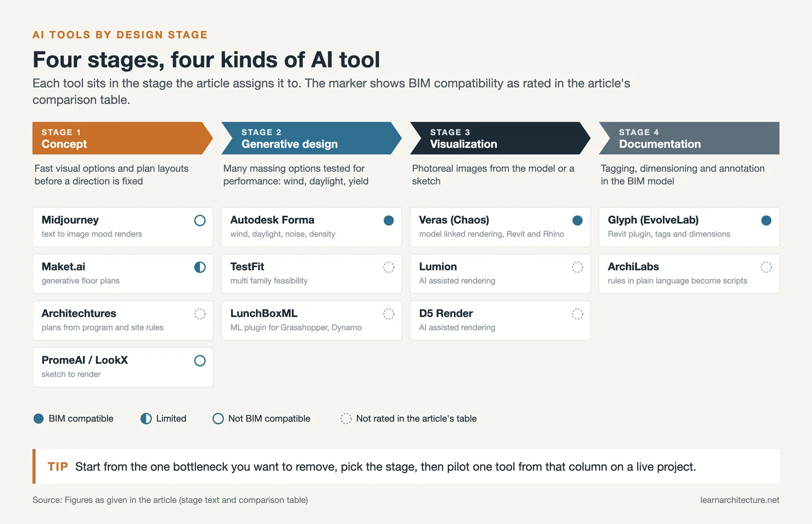Viewport: 812px width, 524px height.
Task: Select the filled marker on Glyph (EvolveLab) card
Action: [766, 220]
